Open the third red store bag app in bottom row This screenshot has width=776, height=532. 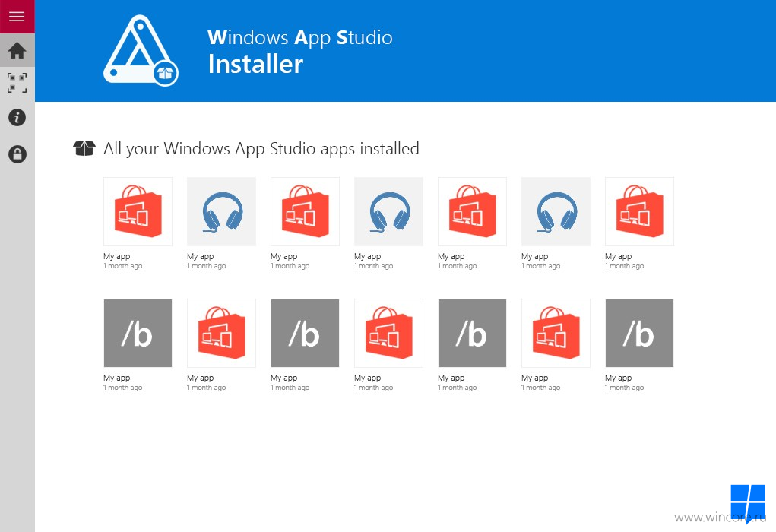(556, 333)
